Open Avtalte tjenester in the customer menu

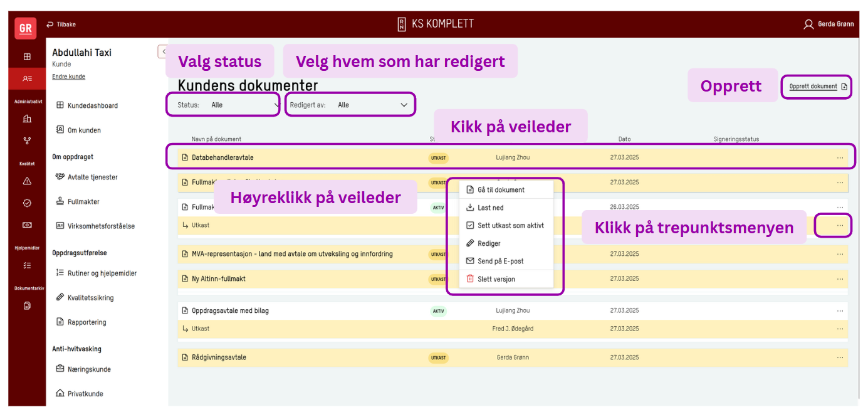[x=86, y=177]
